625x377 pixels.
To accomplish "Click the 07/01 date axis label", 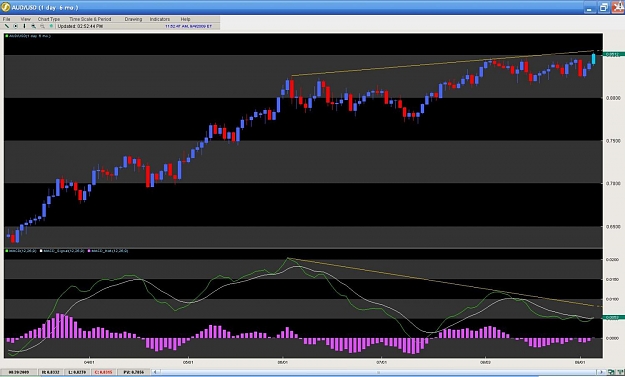I will click(381, 363).
